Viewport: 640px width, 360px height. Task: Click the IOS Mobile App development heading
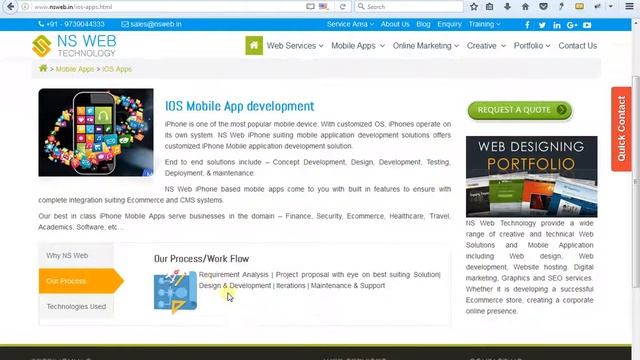coord(240,106)
